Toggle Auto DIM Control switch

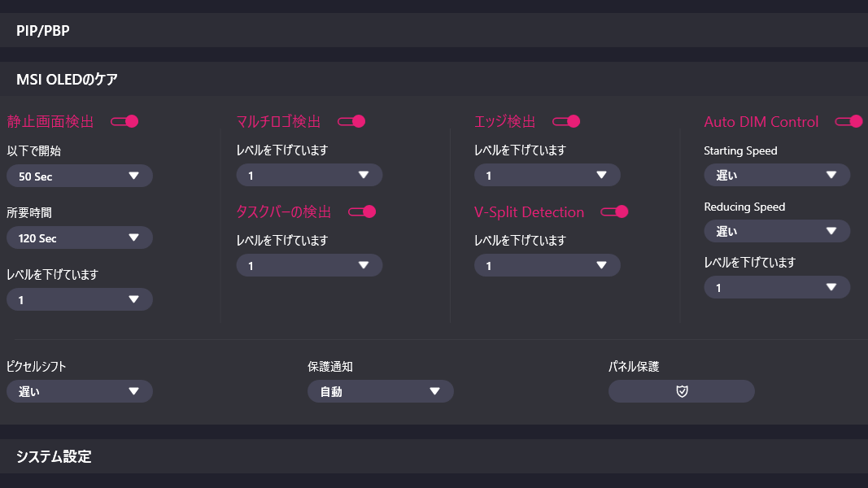(x=848, y=121)
